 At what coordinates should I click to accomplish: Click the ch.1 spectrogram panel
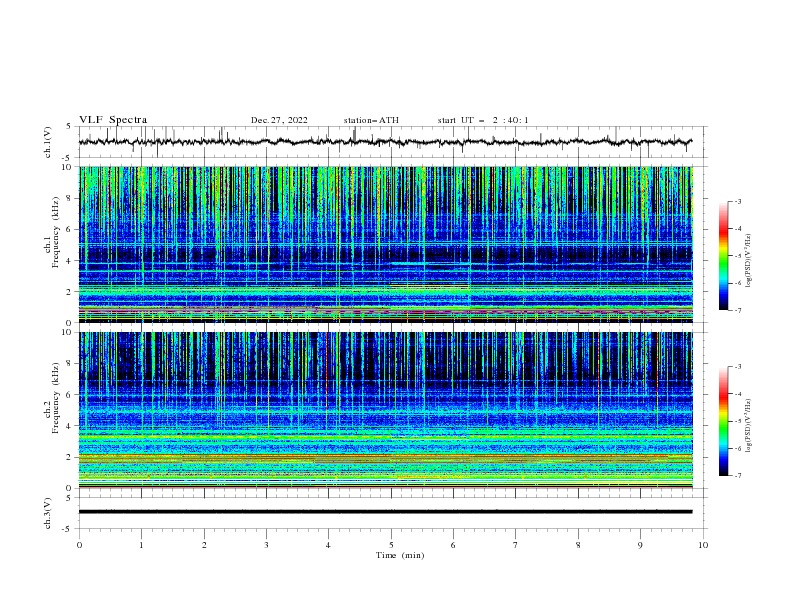[x=386, y=244]
